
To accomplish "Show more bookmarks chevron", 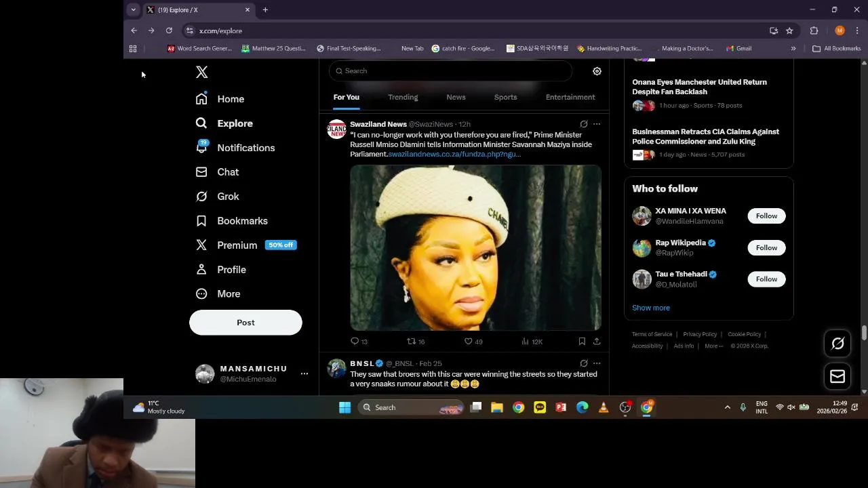I will (x=793, y=49).
